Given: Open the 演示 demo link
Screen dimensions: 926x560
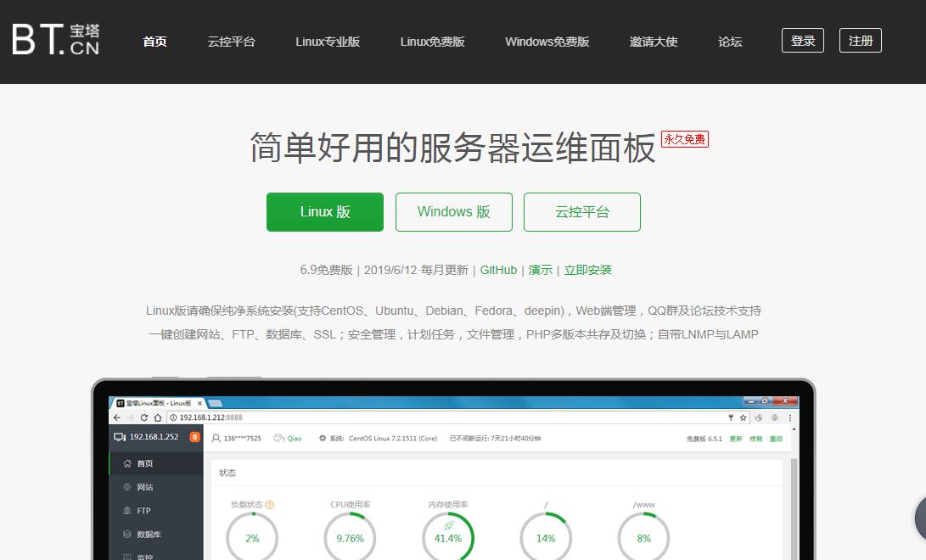Looking at the screenshot, I should coord(541,270).
